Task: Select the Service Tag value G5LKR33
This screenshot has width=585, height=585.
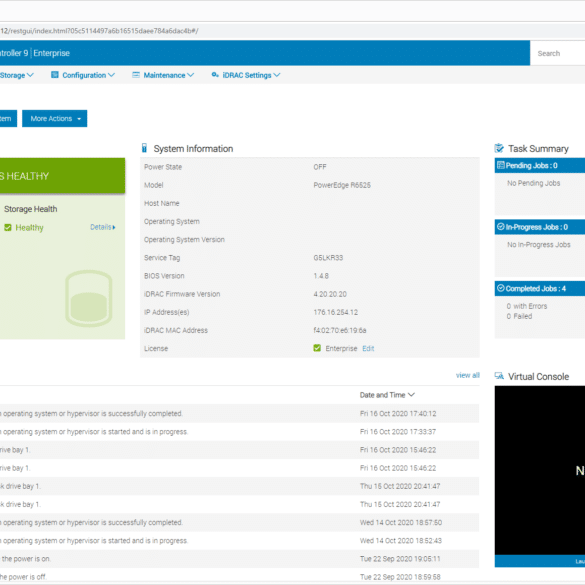Action: [328, 258]
